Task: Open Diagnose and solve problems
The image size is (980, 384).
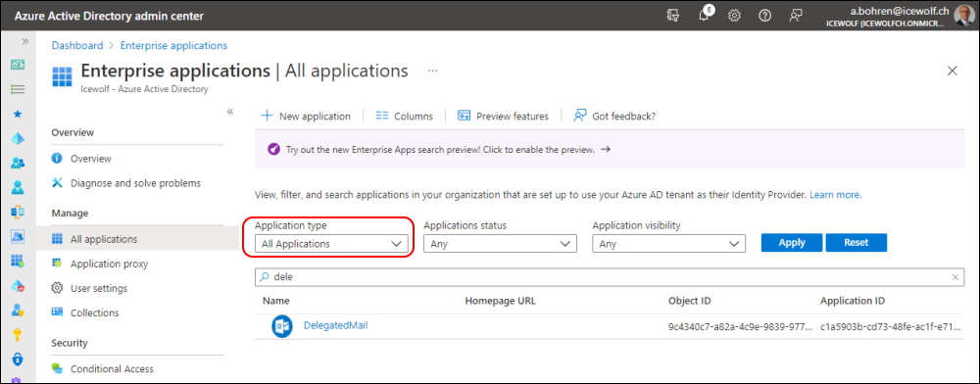Action: [136, 183]
